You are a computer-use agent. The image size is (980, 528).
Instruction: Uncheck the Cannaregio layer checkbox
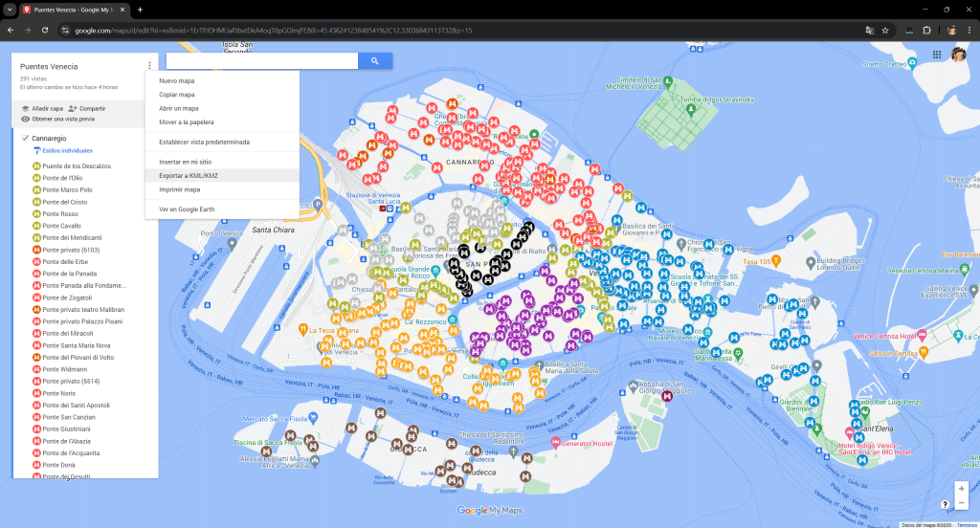pyautogui.click(x=26, y=139)
